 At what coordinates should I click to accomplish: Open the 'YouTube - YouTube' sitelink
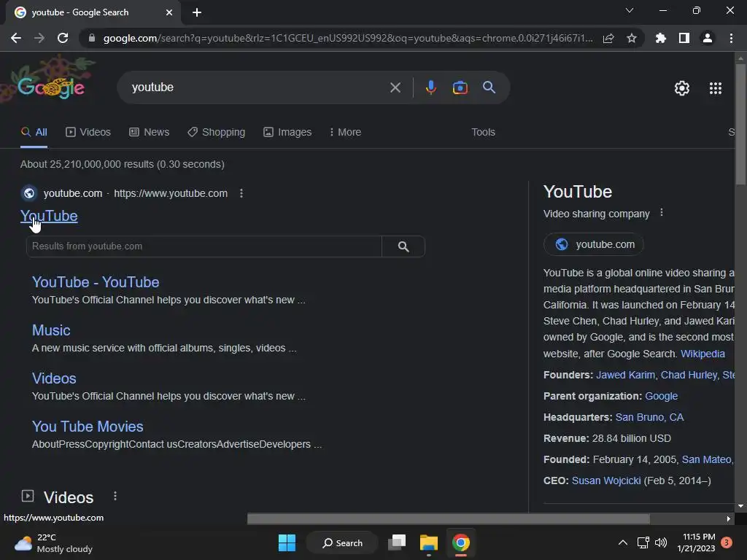click(x=96, y=282)
